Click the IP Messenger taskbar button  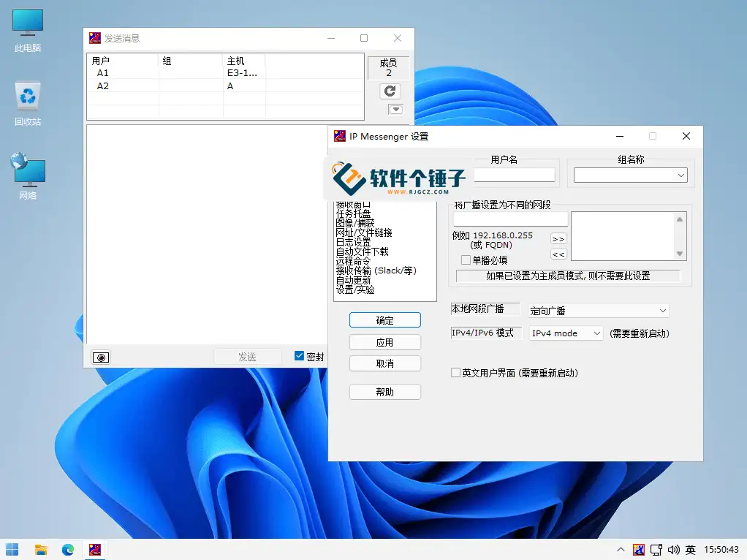pyautogui.click(x=95, y=550)
